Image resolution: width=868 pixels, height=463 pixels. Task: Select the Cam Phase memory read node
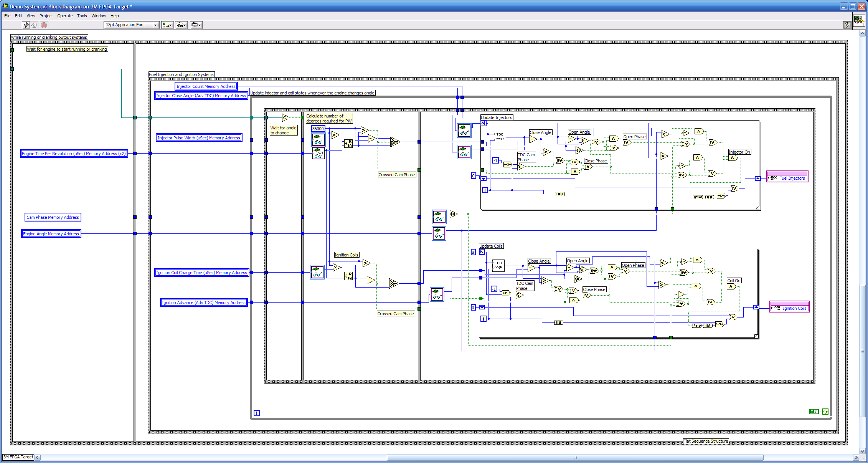(439, 217)
